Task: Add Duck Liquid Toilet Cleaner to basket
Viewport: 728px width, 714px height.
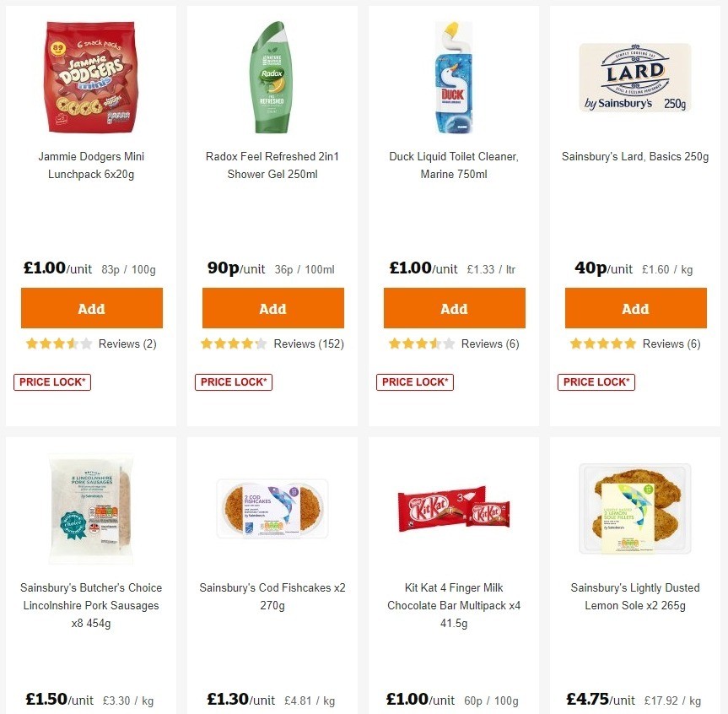Action: (x=454, y=308)
